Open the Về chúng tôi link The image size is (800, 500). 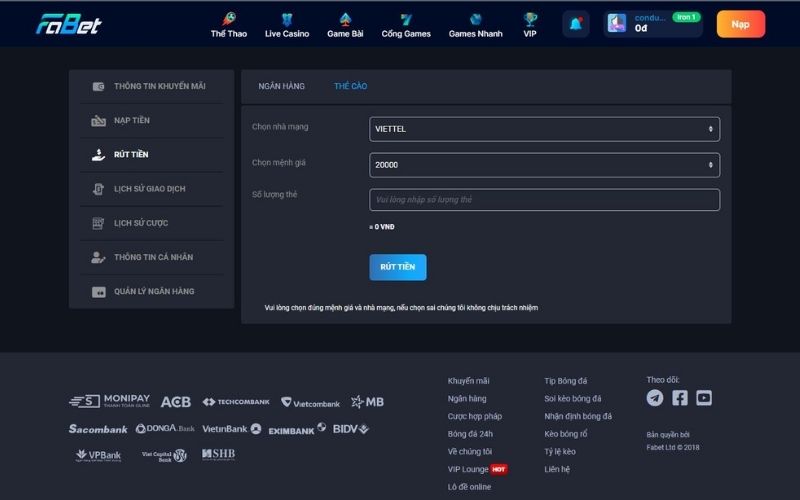(x=469, y=452)
